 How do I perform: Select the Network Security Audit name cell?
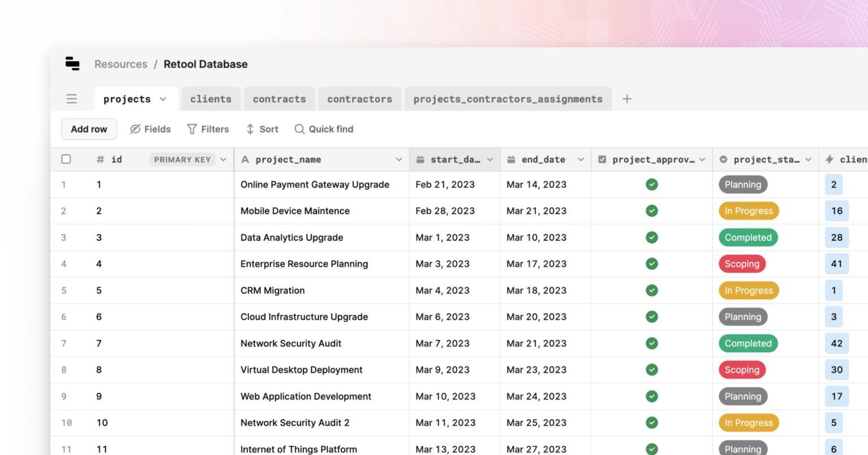291,343
